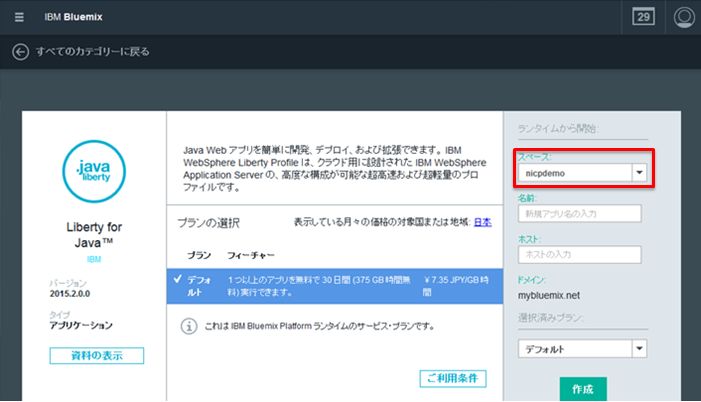The image size is (701, 402).
Task: Open the スペース dropdown showing nicpdemo
Action: click(x=583, y=173)
